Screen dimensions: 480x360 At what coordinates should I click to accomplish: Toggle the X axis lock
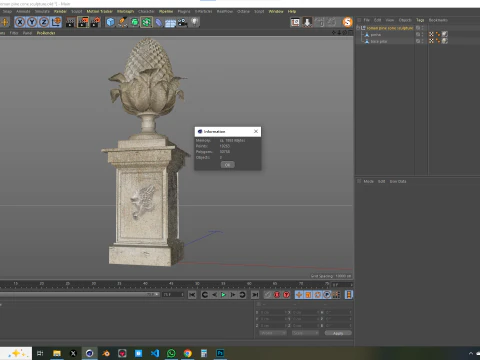[20, 22]
